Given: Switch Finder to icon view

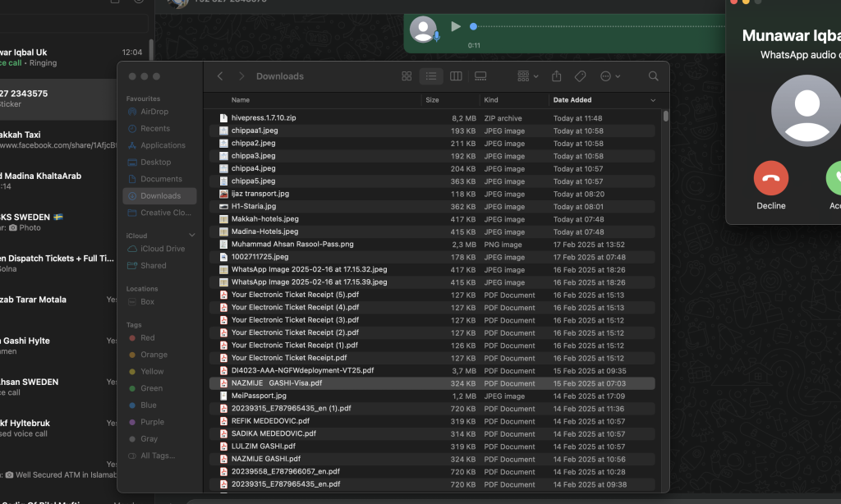Looking at the screenshot, I should click(407, 76).
